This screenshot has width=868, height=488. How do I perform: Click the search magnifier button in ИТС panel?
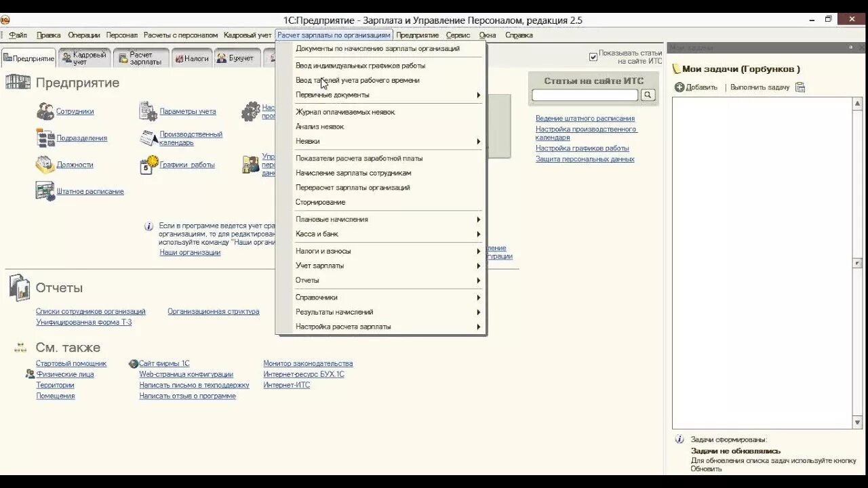(648, 96)
